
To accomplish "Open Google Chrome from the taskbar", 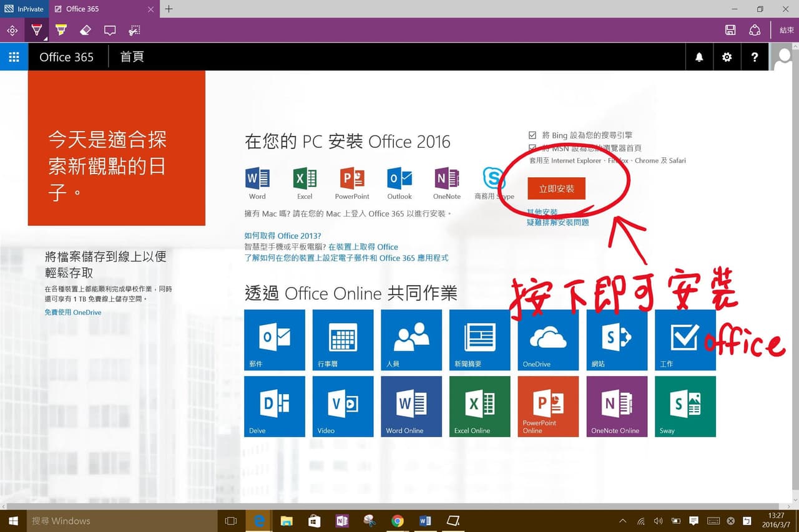I will click(x=398, y=521).
